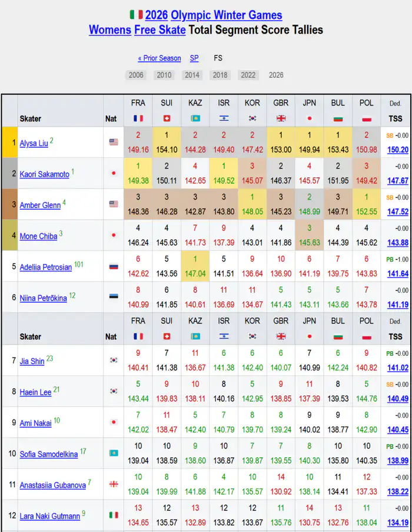412x532 pixels.
Task: Click Switzerland flag in top header row
Action: coord(167,118)
